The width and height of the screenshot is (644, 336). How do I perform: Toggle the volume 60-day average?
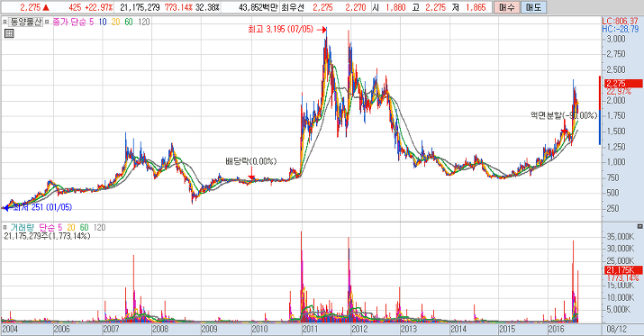pos(84,227)
